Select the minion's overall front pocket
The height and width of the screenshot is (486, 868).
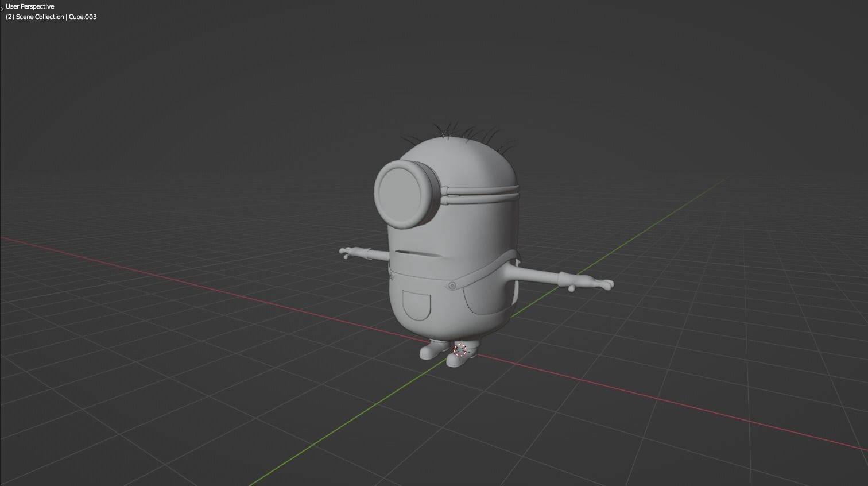click(416, 304)
